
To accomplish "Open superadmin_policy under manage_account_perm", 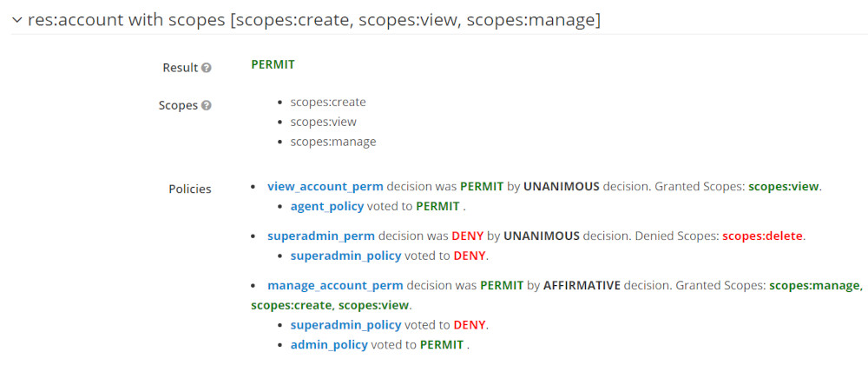I will coord(346,325).
